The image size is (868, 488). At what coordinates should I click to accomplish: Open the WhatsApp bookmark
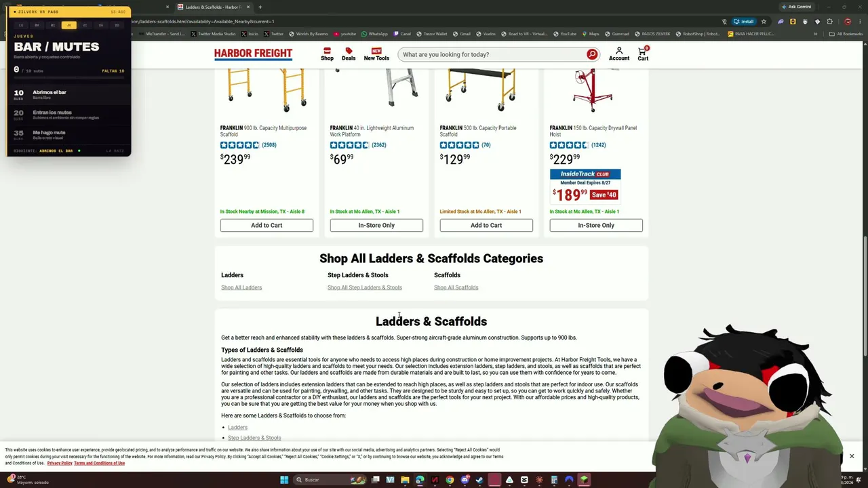374,34
